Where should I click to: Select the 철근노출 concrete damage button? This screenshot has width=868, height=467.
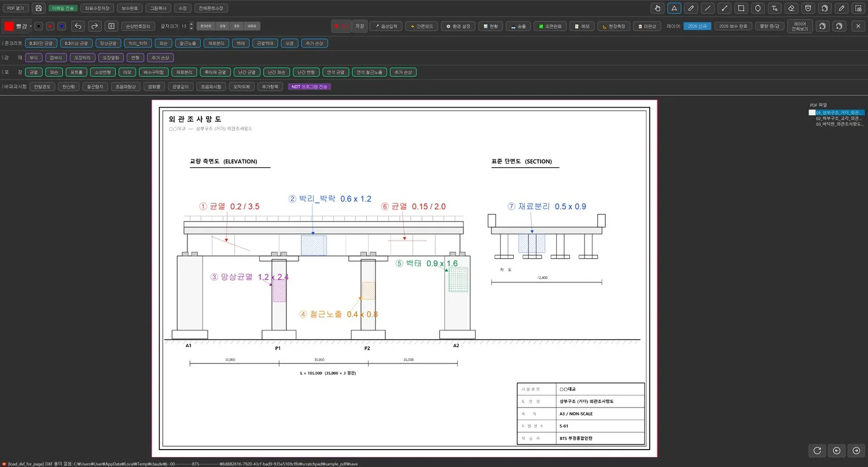pyautogui.click(x=187, y=43)
